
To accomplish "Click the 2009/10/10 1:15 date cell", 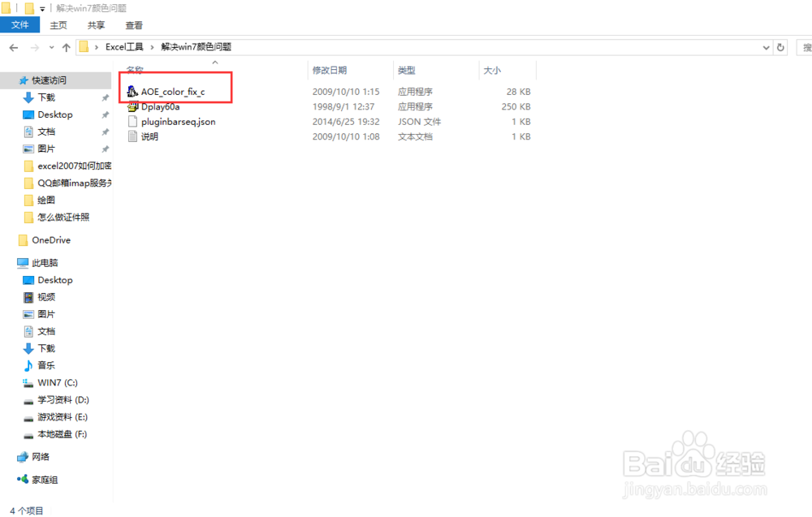I will pyautogui.click(x=346, y=92).
